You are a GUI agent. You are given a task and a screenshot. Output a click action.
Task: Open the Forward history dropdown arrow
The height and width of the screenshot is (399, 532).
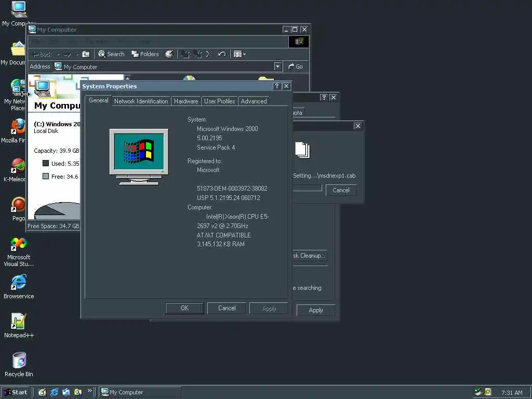[x=77, y=55]
